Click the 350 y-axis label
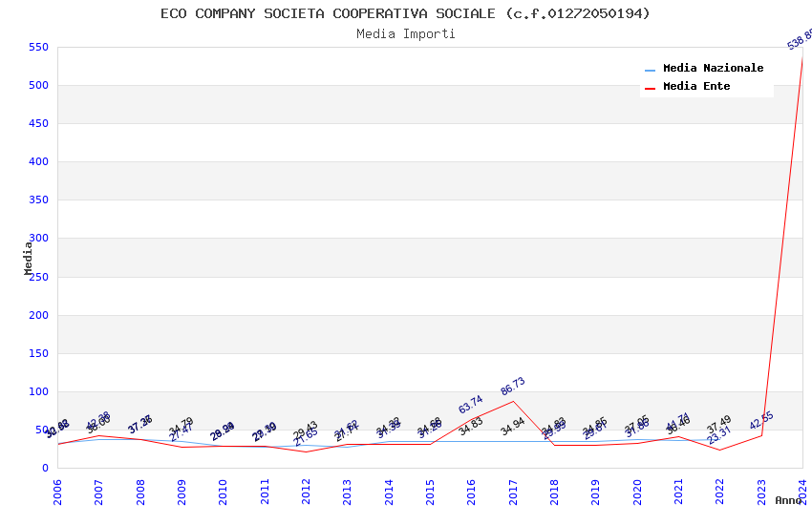Viewport: 812px width, 525px height. click(x=38, y=199)
